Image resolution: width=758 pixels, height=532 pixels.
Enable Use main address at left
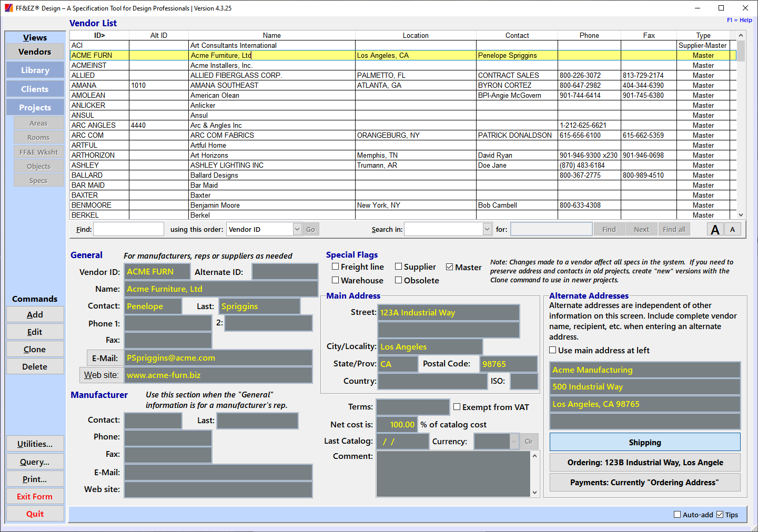click(552, 350)
